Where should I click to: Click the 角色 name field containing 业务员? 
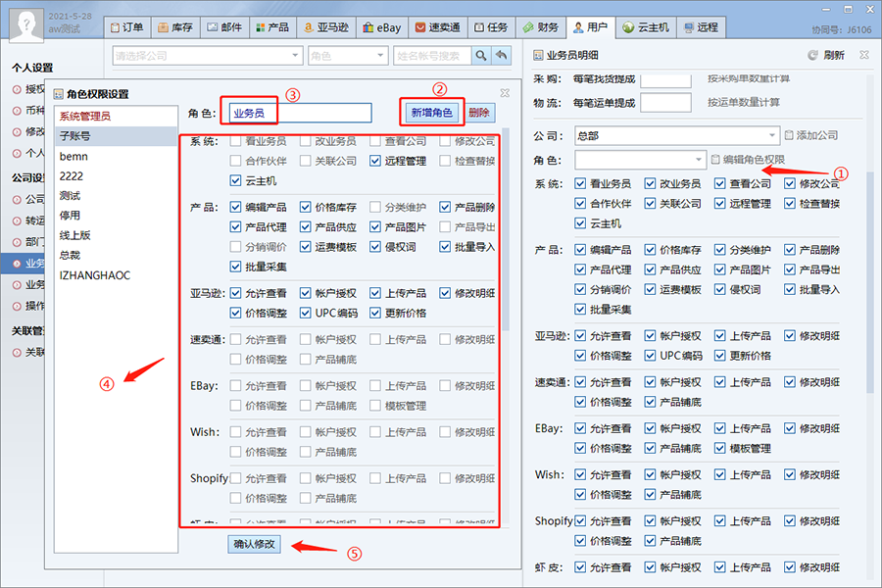coord(301,113)
